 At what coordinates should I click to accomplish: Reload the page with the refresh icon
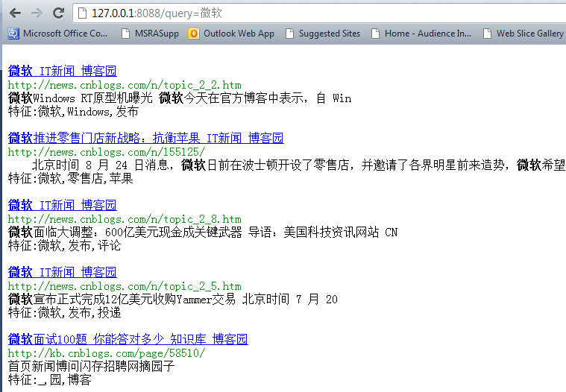tap(58, 13)
